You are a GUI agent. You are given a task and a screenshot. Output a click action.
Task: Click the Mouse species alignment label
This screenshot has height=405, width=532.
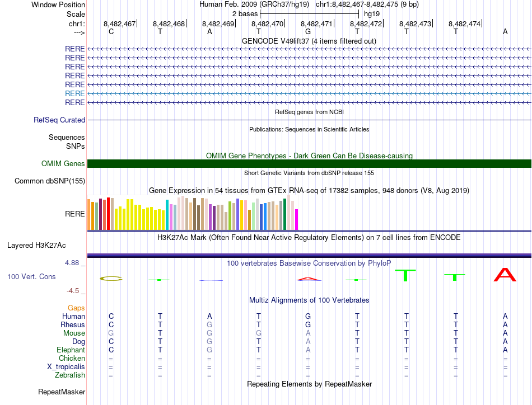click(74, 333)
